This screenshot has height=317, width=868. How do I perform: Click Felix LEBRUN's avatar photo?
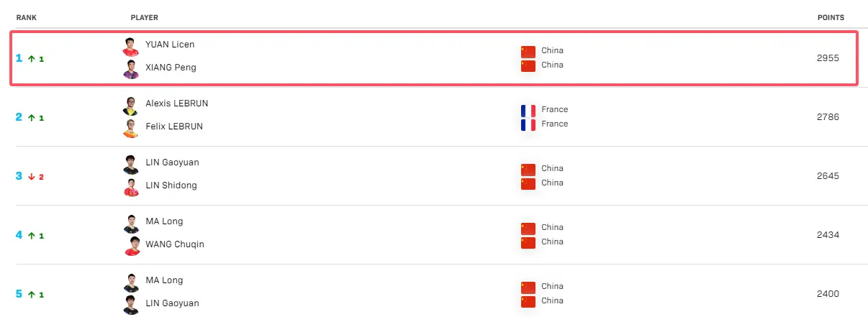tap(131, 129)
